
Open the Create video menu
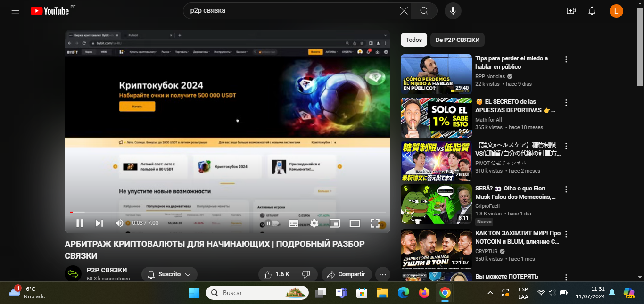tap(571, 11)
